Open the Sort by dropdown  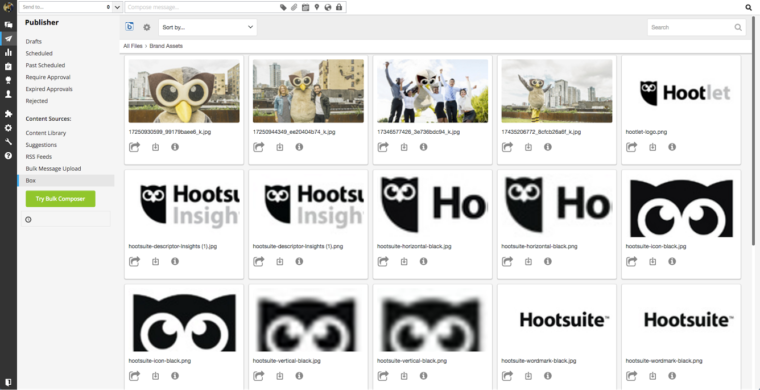coord(207,27)
